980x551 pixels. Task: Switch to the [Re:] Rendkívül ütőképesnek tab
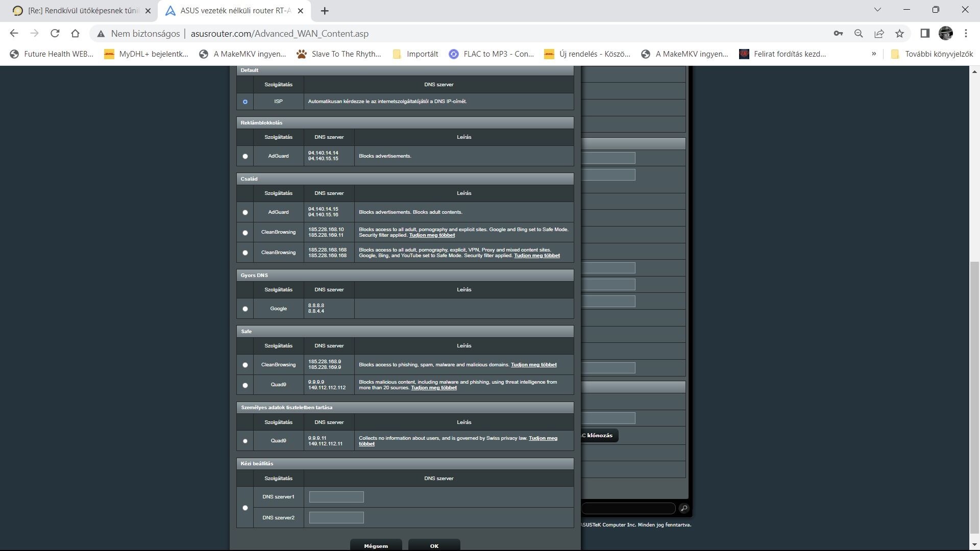click(x=82, y=11)
